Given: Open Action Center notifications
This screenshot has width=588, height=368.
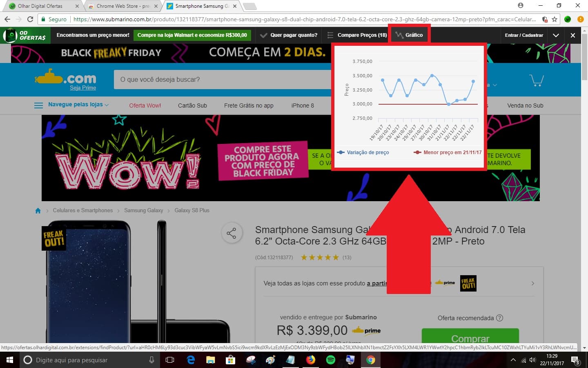Looking at the screenshot, I should (575, 360).
